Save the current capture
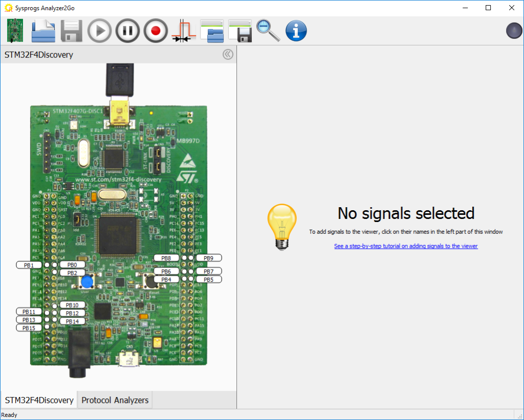This screenshot has height=420, width=524. (71, 31)
